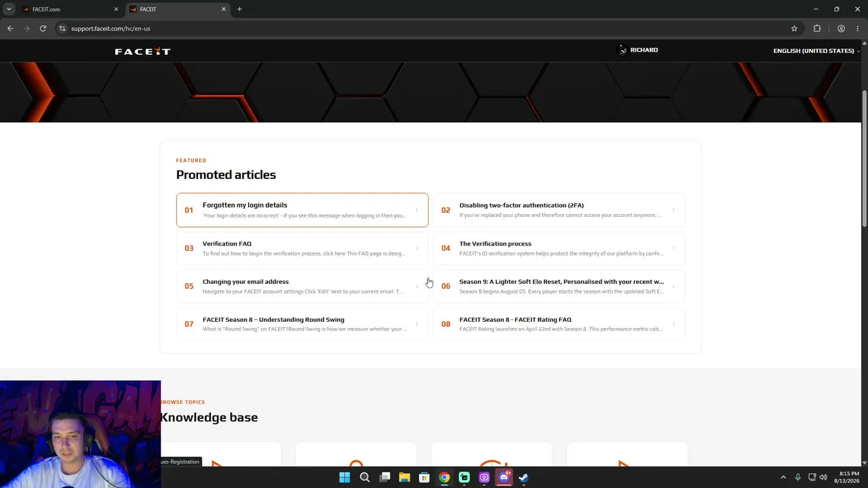Click chevron on the 2FA article row
Screen dimensions: 868x488
(x=673, y=210)
